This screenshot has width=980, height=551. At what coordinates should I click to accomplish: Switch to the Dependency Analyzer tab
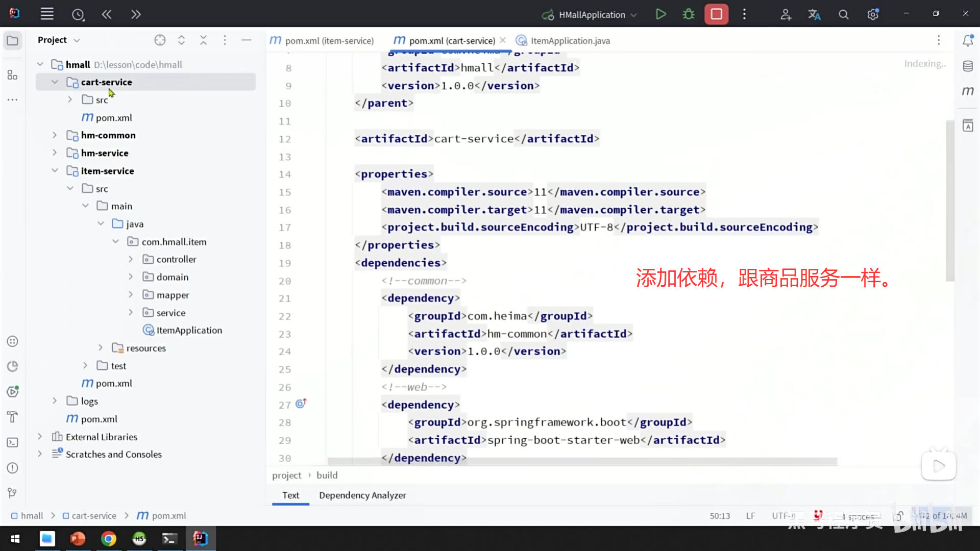pyautogui.click(x=362, y=495)
